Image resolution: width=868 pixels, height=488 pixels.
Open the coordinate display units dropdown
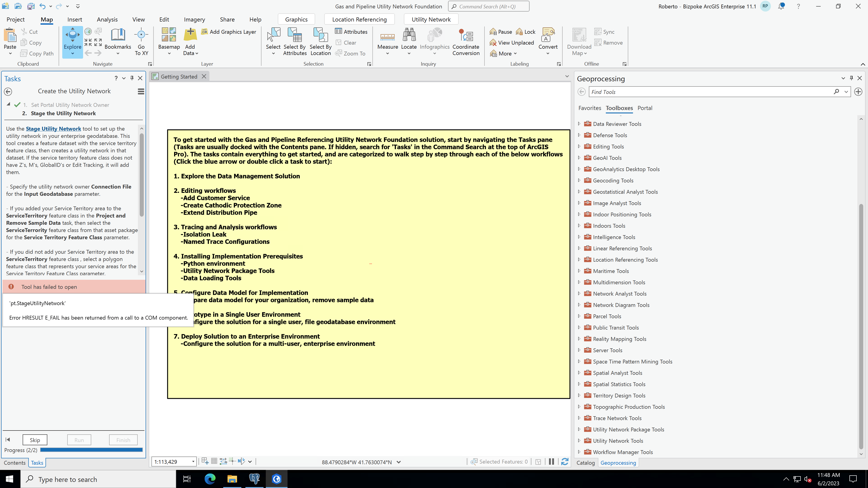399,462
